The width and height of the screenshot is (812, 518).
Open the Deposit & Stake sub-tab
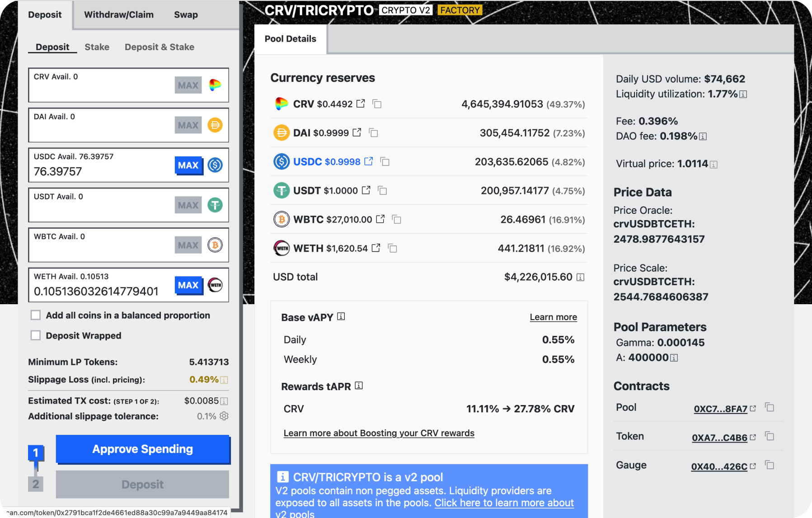160,47
